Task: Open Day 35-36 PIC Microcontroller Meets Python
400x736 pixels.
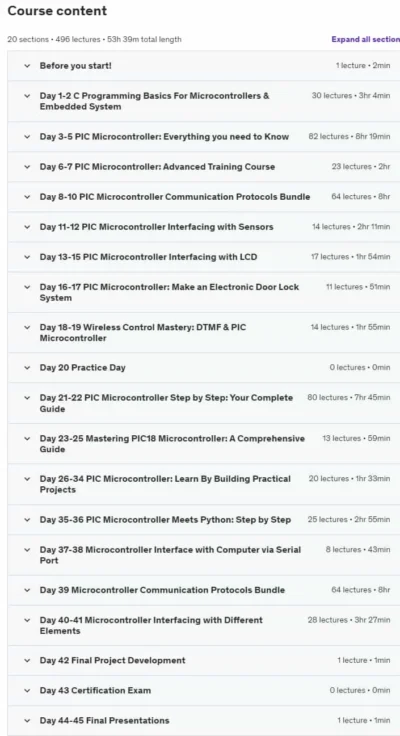Action: coord(204,520)
